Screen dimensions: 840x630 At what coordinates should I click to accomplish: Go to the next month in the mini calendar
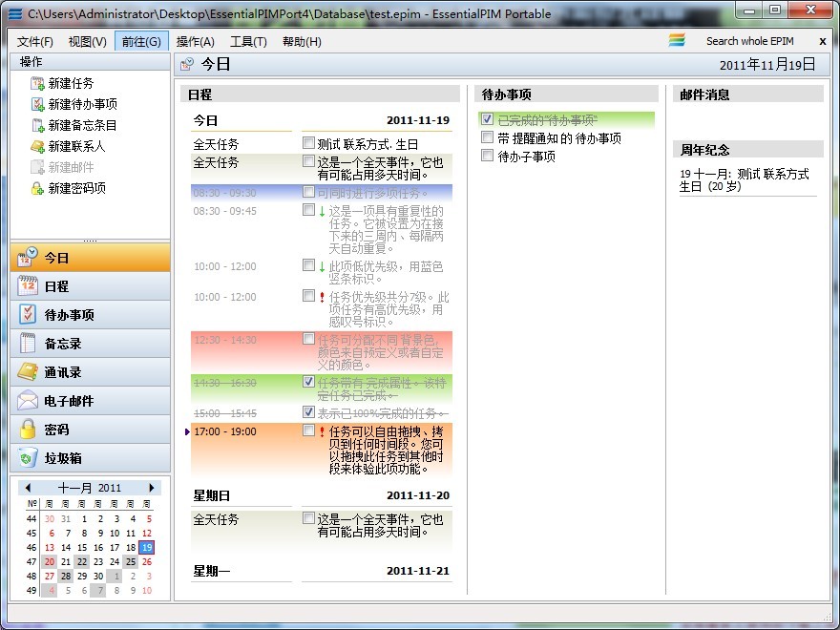(x=151, y=488)
